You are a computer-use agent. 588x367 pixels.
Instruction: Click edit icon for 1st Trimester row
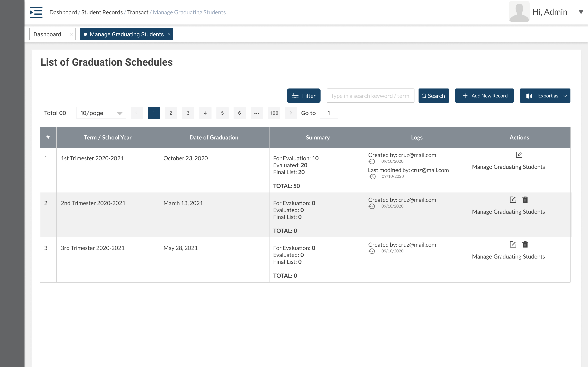coord(519,155)
